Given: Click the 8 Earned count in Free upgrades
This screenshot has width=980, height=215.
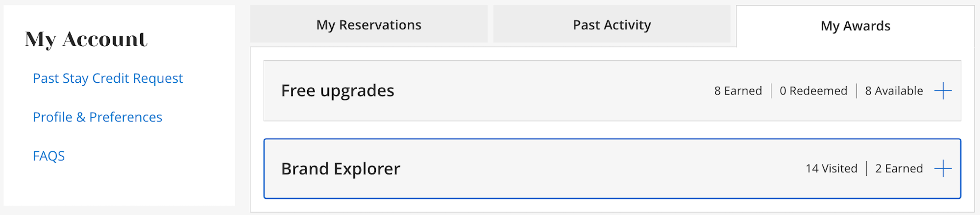Looking at the screenshot, I should pos(738,91).
